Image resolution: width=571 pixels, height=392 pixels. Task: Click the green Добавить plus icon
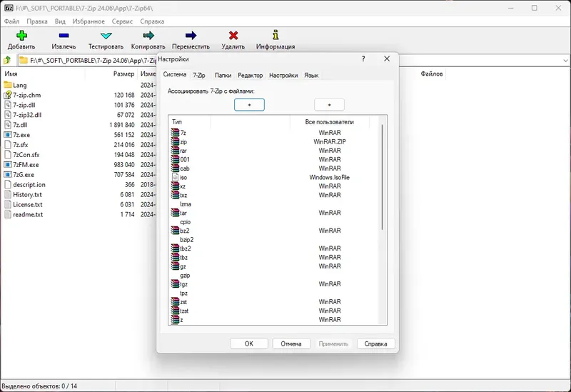pyautogui.click(x=21, y=35)
